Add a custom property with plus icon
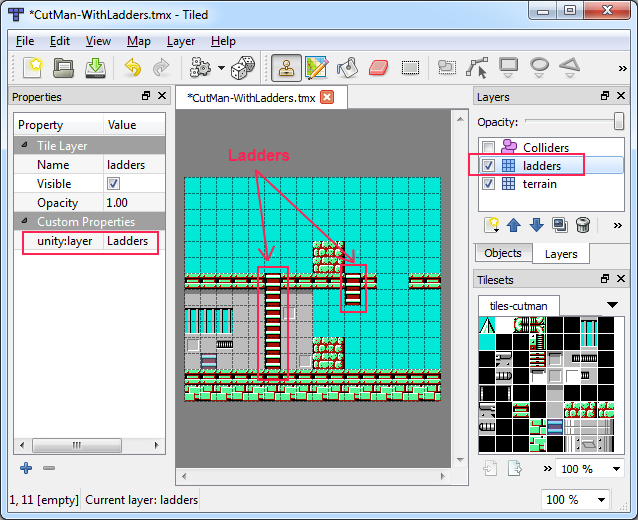 point(26,468)
